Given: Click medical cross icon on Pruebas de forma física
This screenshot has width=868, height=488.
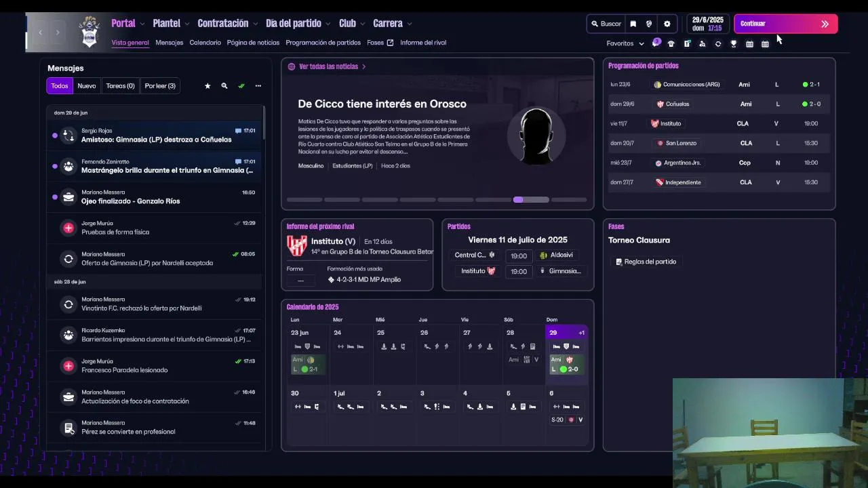Looking at the screenshot, I should pyautogui.click(x=68, y=228).
